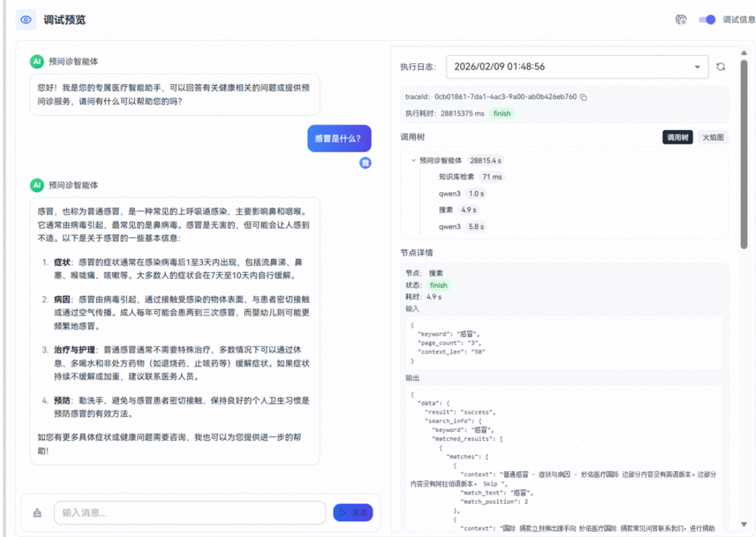This screenshot has height=537, width=756.
Task: Click the 输入消息 text field
Action: click(189, 512)
